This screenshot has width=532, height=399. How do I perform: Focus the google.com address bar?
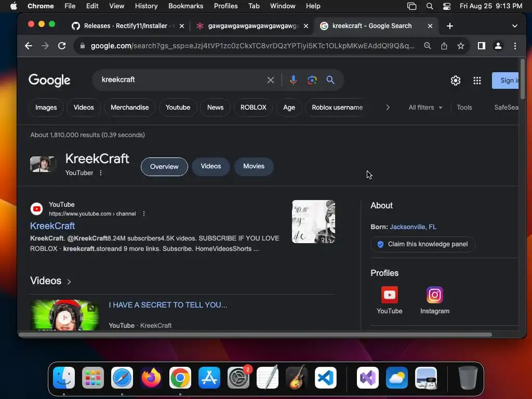252,46
